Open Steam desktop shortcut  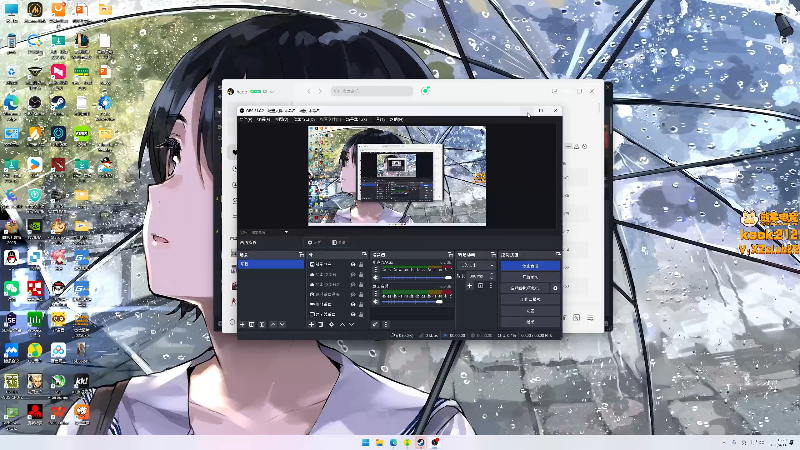pyautogui.click(x=58, y=106)
